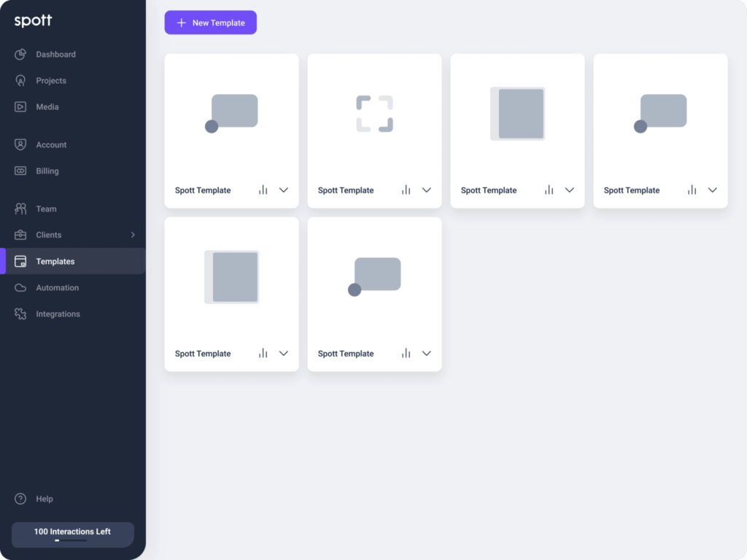View stats for second template in top row

point(406,190)
